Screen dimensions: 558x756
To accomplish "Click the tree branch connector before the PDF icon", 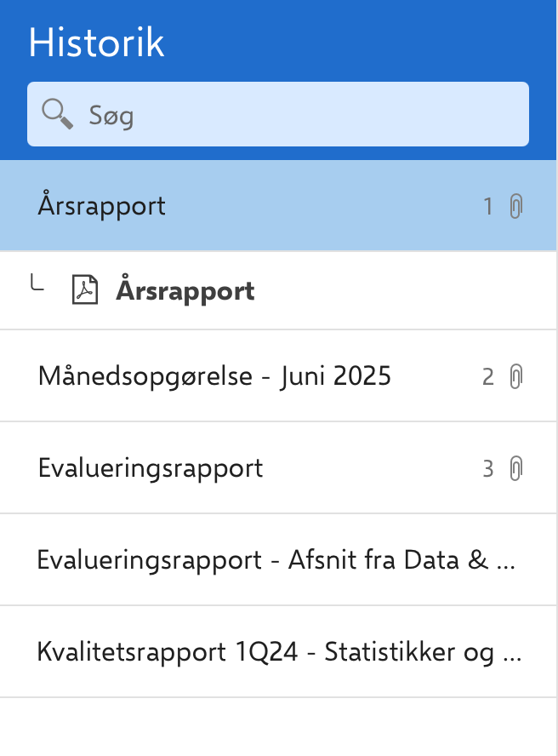I will (37, 285).
